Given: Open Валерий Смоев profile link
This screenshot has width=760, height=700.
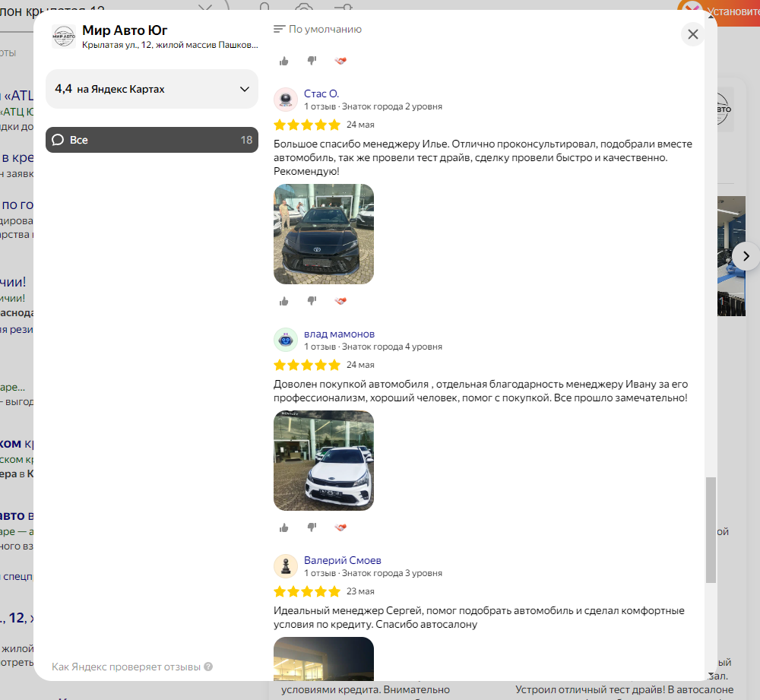Looking at the screenshot, I should pyautogui.click(x=342, y=560).
